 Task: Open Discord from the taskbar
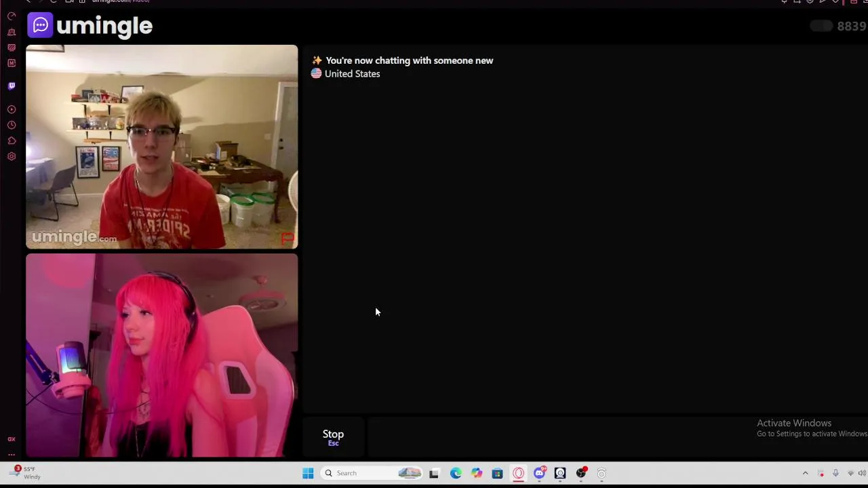[x=540, y=473]
